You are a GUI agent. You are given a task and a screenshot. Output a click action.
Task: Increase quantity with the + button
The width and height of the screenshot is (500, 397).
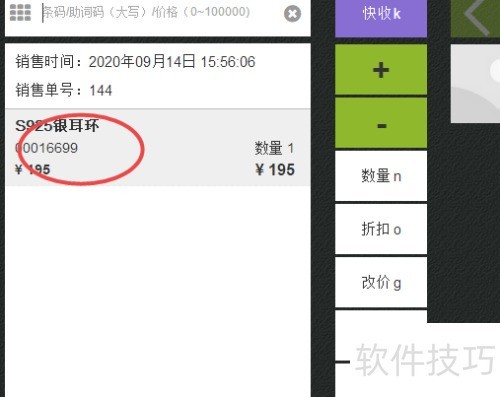coord(381,70)
